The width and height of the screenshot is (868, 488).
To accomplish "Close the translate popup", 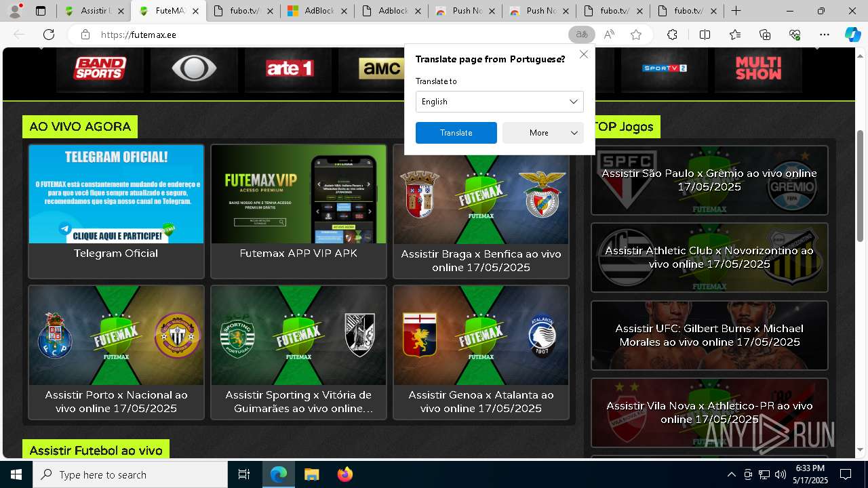I will pyautogui.click(x=583, y=54).
